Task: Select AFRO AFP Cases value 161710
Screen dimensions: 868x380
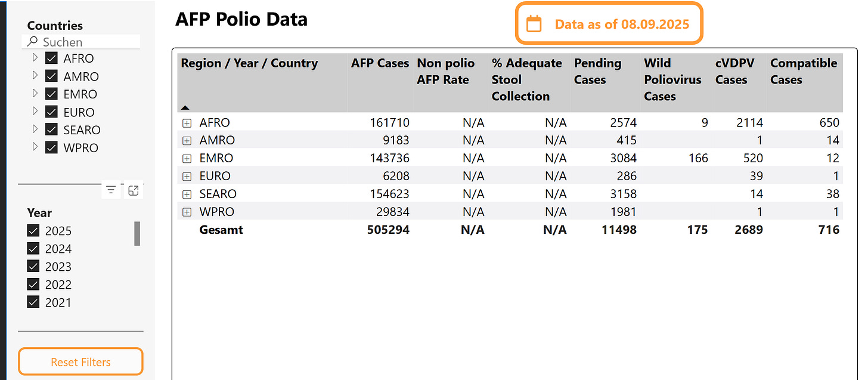Action: [389, 123]
